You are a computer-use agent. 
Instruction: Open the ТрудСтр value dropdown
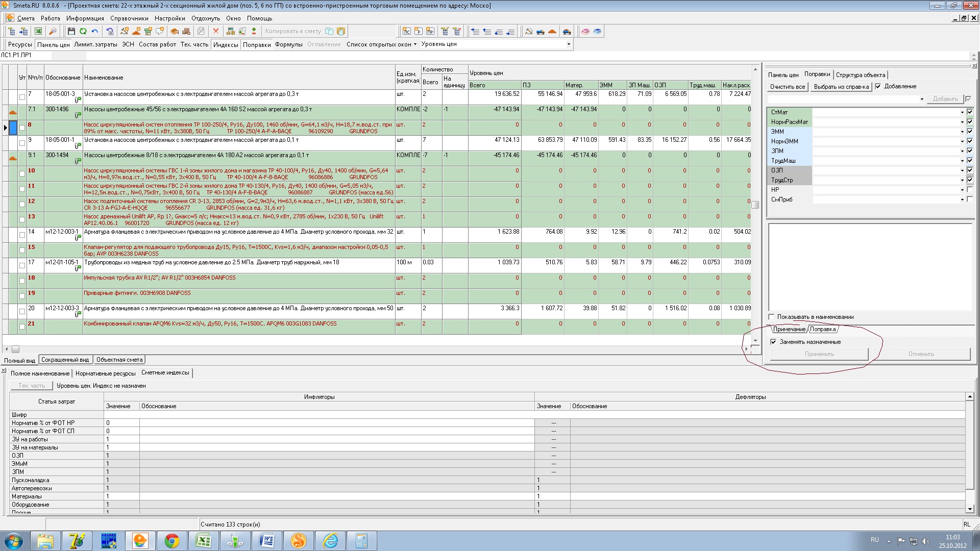point(962,180)
